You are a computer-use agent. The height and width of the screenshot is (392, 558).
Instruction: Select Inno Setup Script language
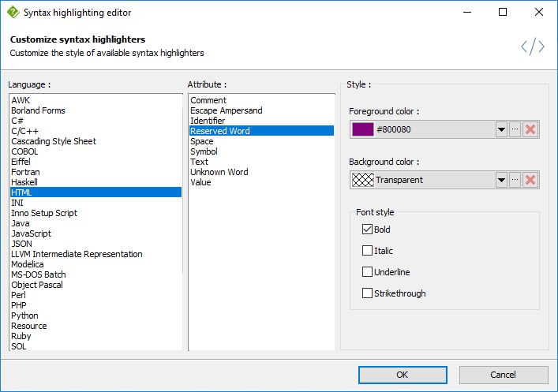(96, 213)
